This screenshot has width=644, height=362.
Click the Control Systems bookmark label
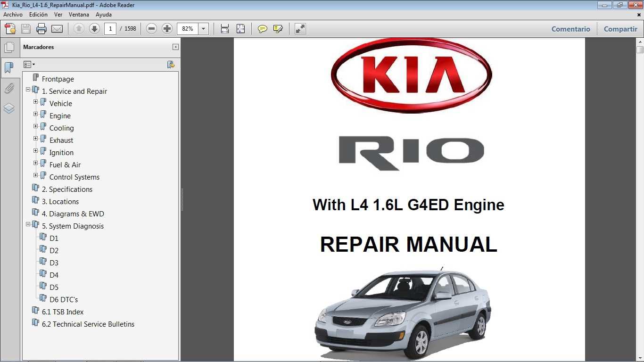pos(74,177)
